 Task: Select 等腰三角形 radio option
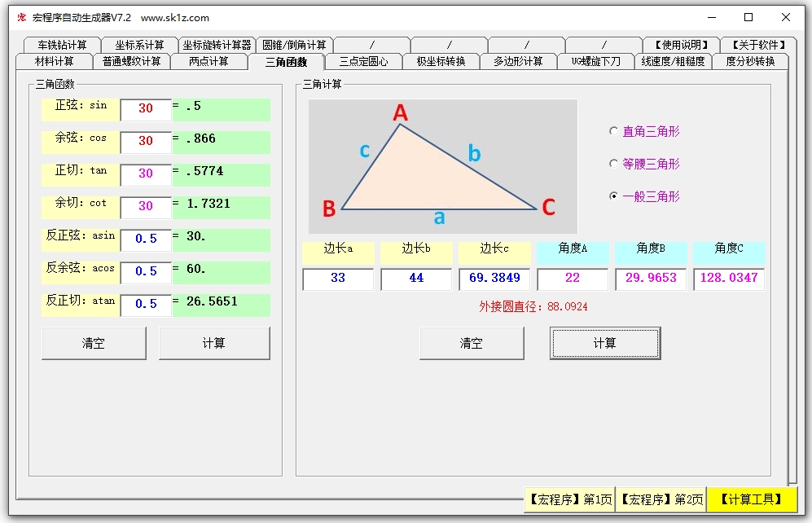644,164
